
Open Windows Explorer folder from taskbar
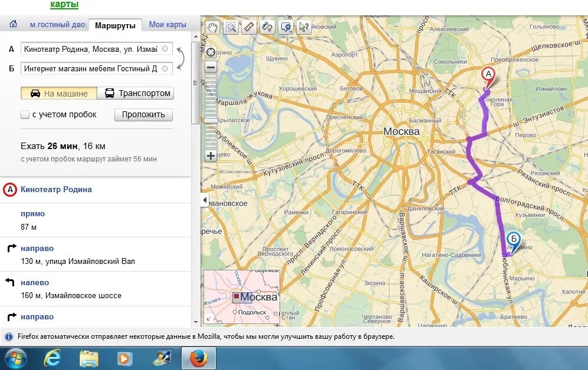tap(89, 359)
